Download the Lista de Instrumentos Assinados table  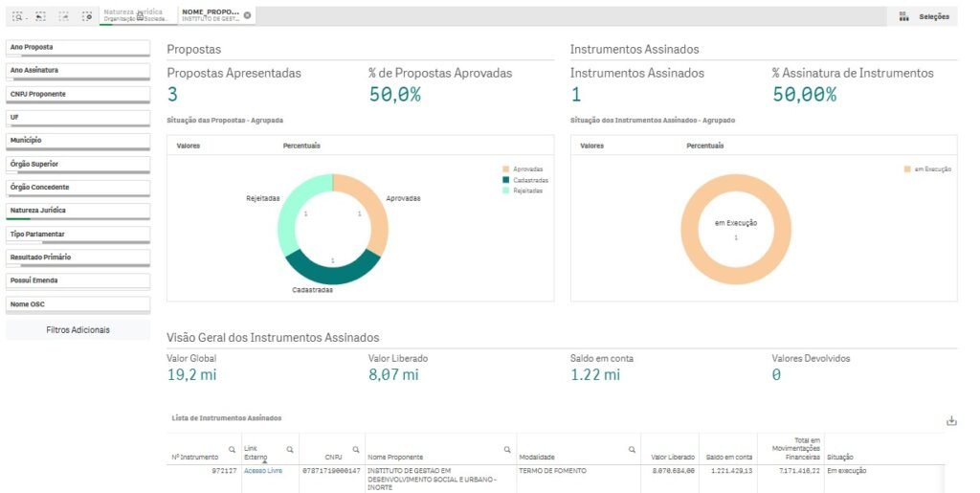coord(951,421)
